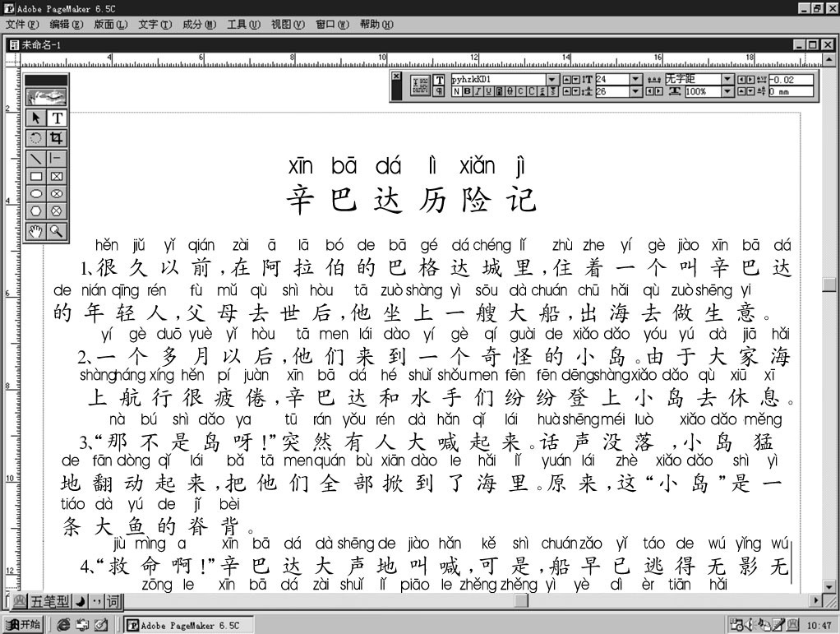Open the 文件 (File) menu
The image size is (840, 634).
[22, 24]
